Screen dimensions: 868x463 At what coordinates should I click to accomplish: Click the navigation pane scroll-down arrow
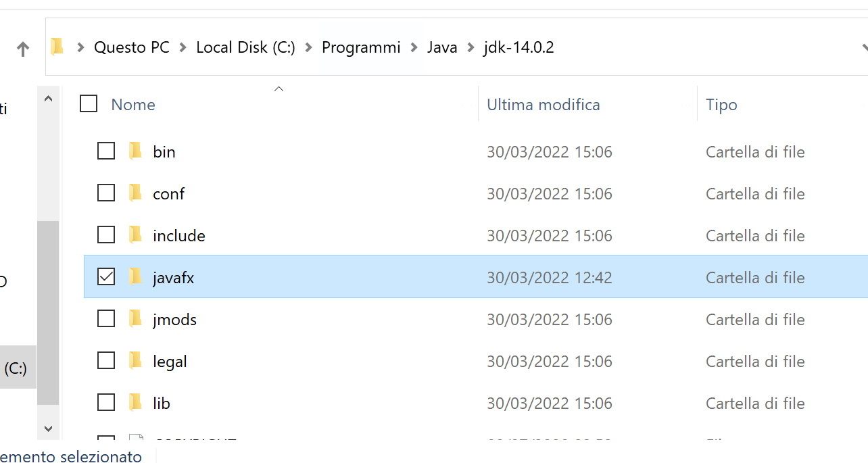[48, 428]
